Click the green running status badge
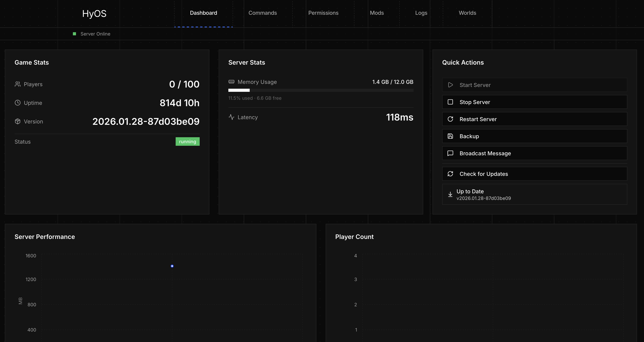The image size is (644, 342). [187, 141]
